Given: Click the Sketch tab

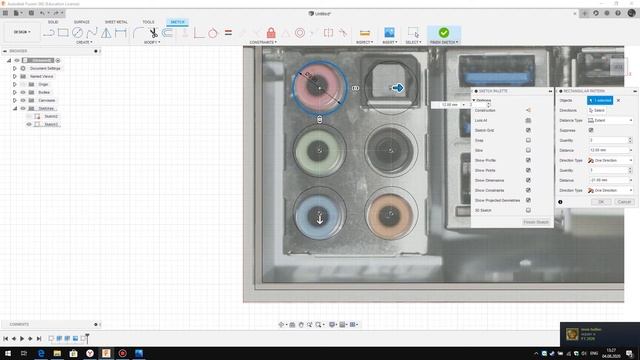Looking at the screenshot, I should (x=177, y=22).
